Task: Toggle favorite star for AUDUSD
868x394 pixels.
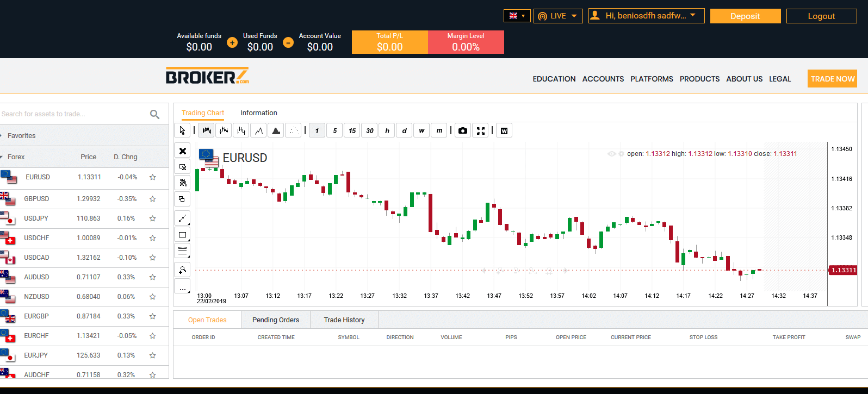Action: pyautogui.click(x=153, y=277)
